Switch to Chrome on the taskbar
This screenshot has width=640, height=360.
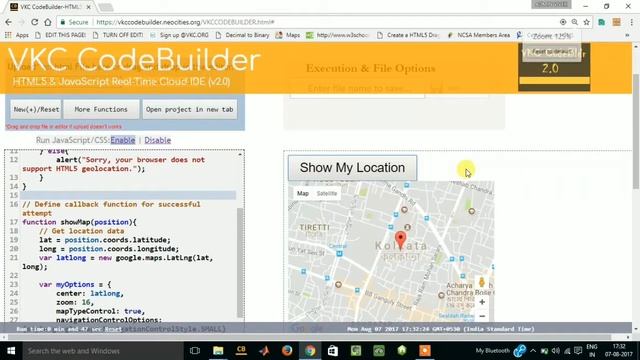310,351
